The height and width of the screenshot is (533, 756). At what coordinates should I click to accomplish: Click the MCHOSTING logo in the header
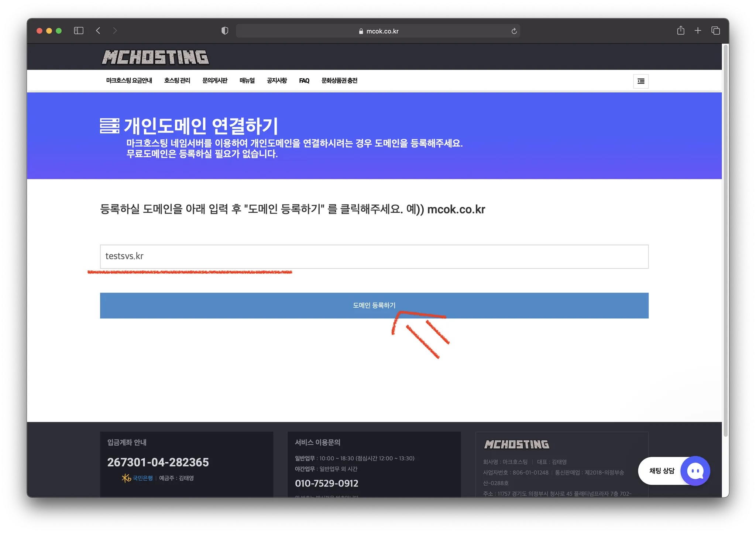[155, 57]
